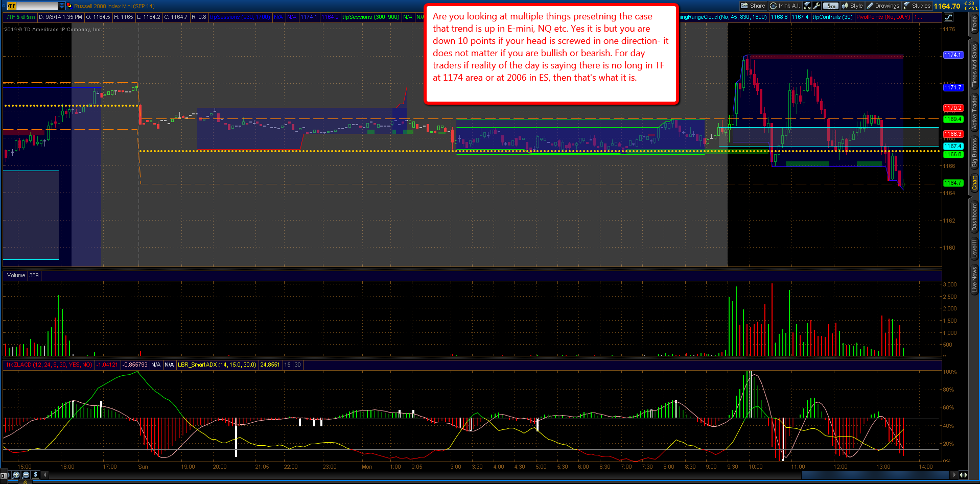Click the quick study flask icon

pos(807,6)
